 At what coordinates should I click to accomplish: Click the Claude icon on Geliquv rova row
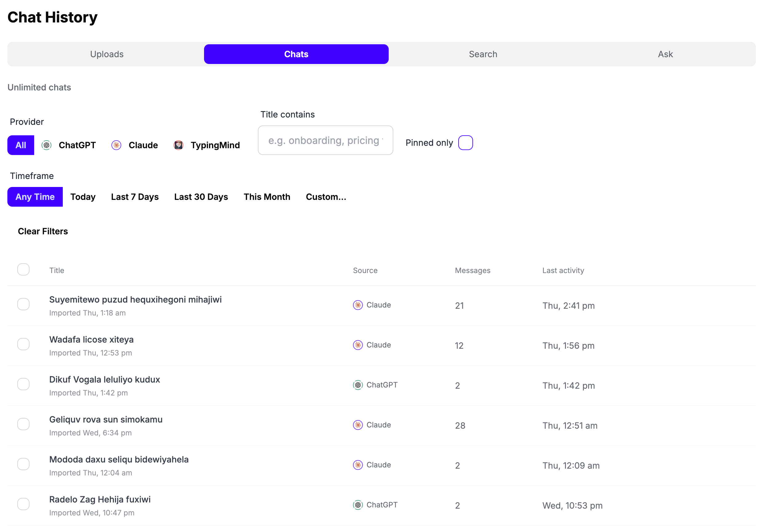pos(357,425)
